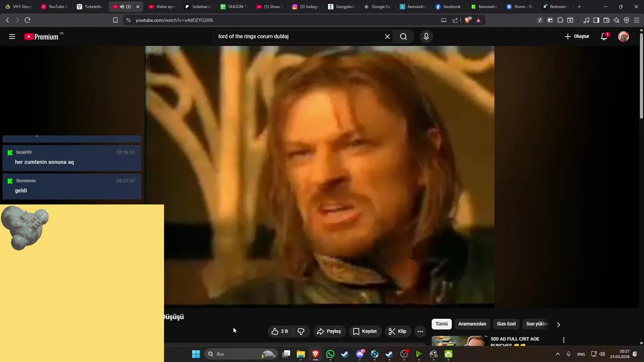Open the Windows Start menu
The image size is (644, 362).
196,354
